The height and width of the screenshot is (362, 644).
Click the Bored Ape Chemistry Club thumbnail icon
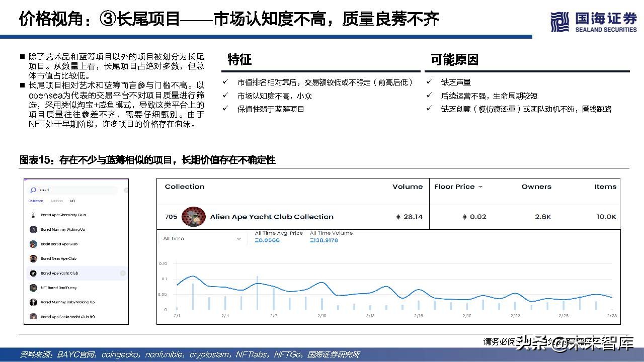point(33,215)
